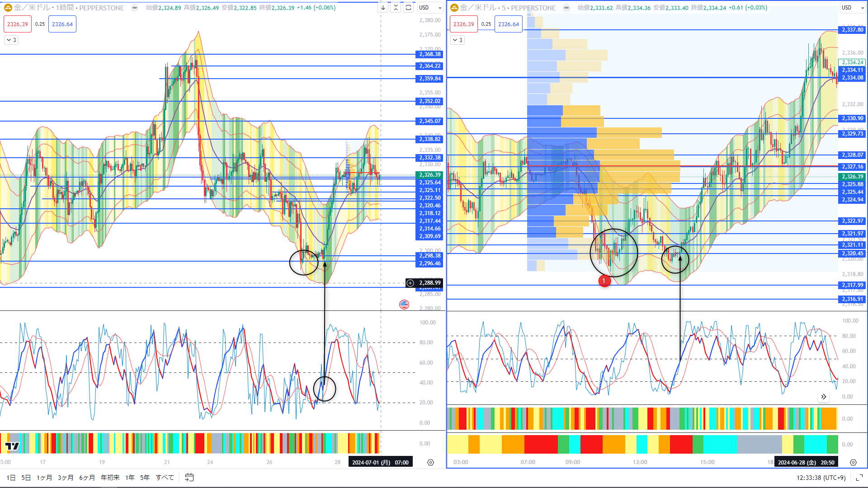This screenshot has width=868, height=488.
Task: Click the red alert marker labeled 1
Action: coord(604,281)
